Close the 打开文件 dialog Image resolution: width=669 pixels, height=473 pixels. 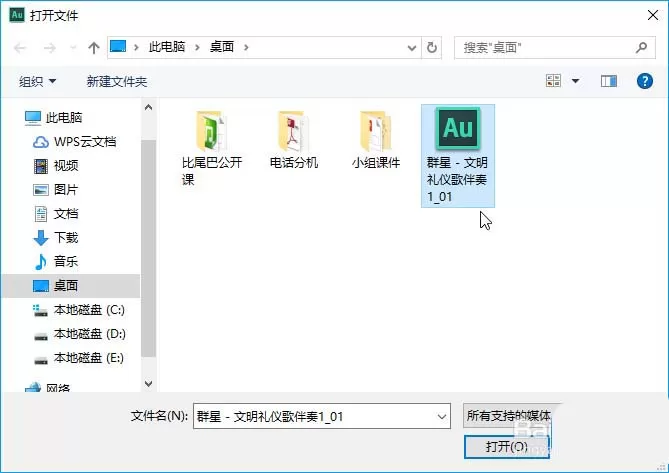click(652, 15)
